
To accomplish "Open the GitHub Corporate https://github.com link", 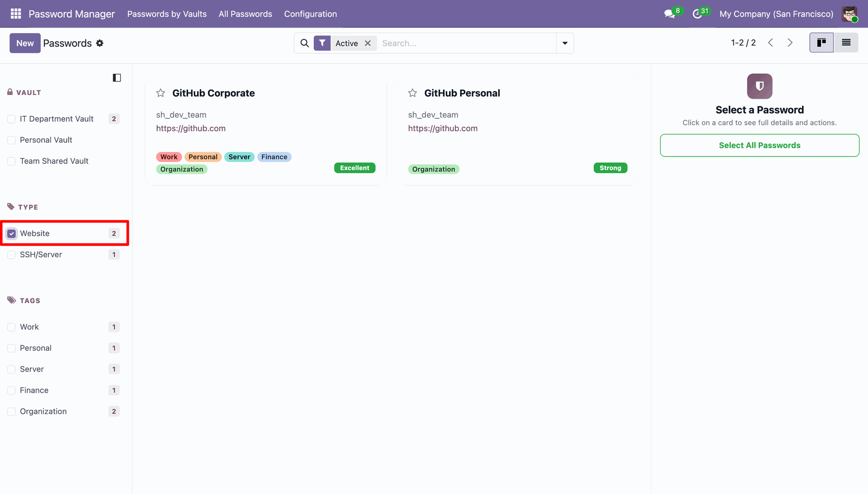I will [191, 128].
